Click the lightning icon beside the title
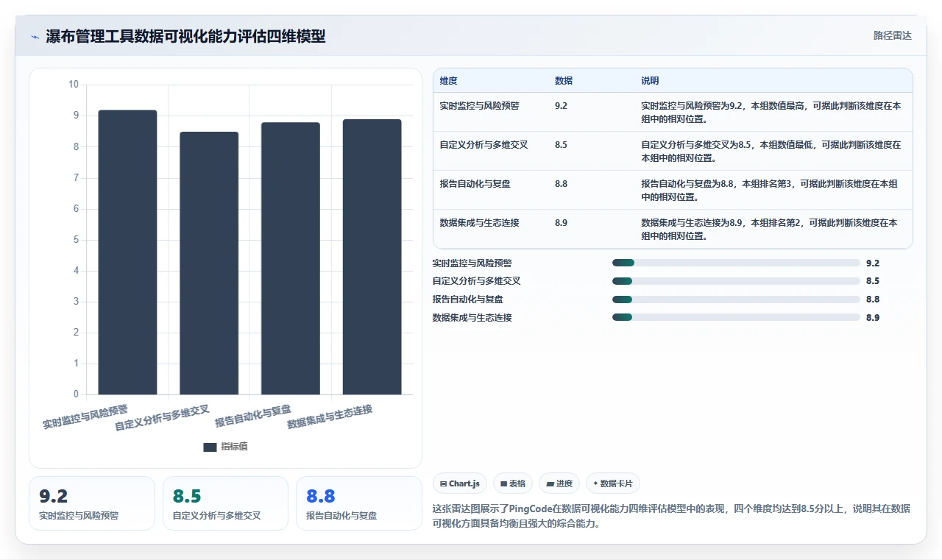 coord(35,37)
